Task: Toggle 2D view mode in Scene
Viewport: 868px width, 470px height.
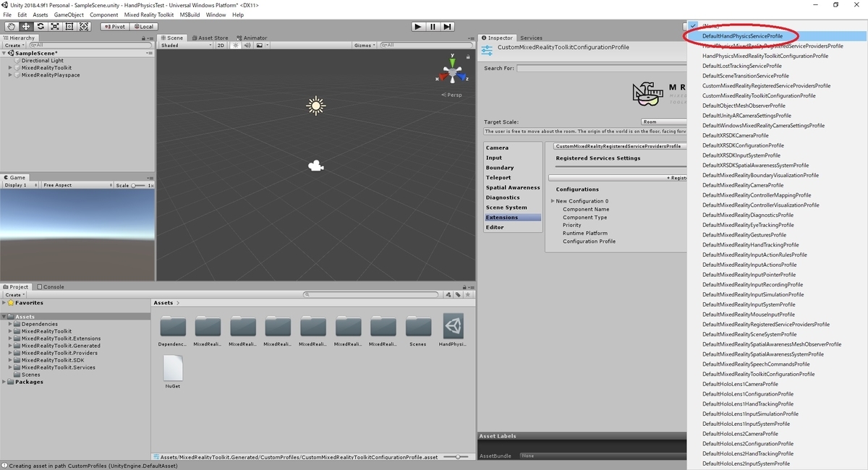Action: point(221,45)
